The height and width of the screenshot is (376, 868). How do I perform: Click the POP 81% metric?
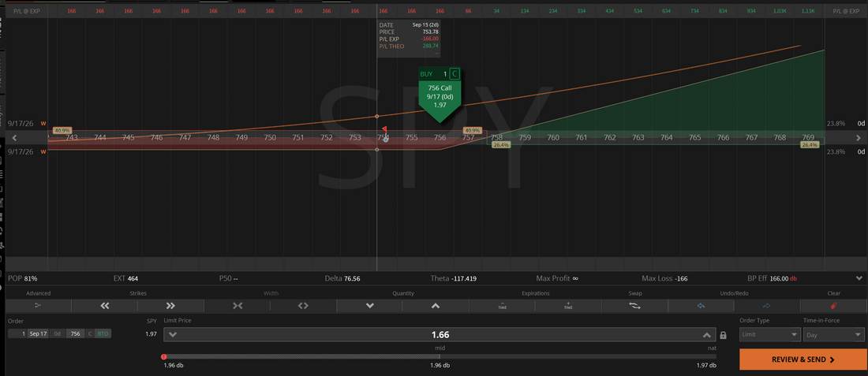pos(23,278)
